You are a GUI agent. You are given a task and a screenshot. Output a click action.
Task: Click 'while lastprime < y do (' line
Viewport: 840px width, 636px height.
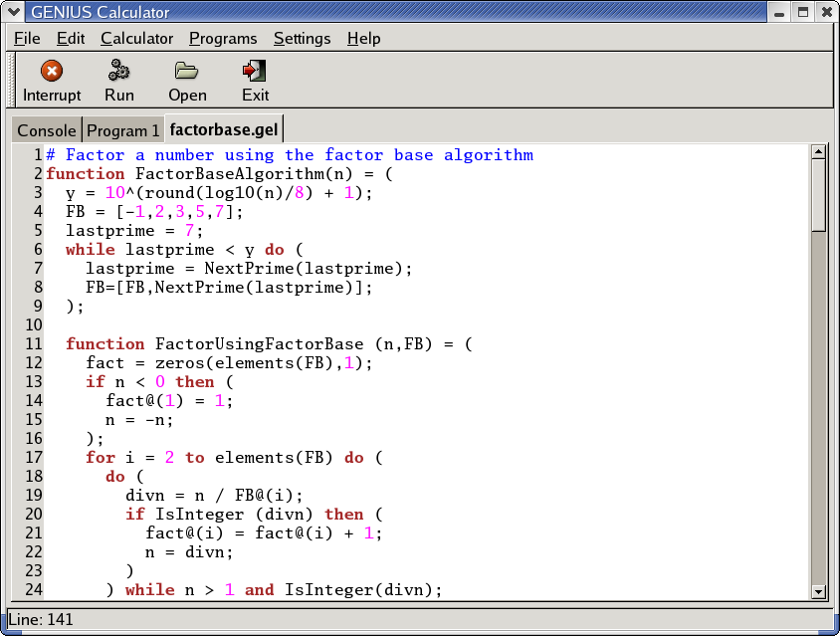click(x=184, y=250)
